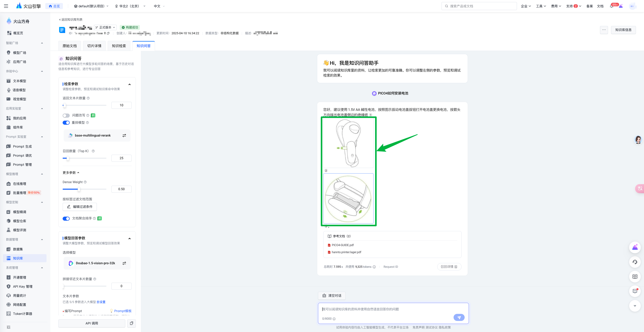Viewport: 644px width, 332px height.
Task: Click the 去设置 link
Action: tap(101, 302)
